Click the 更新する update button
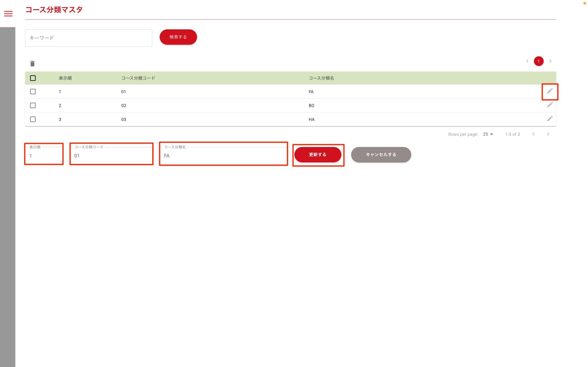Screen dimensions: 588x367 coord(318,155)
